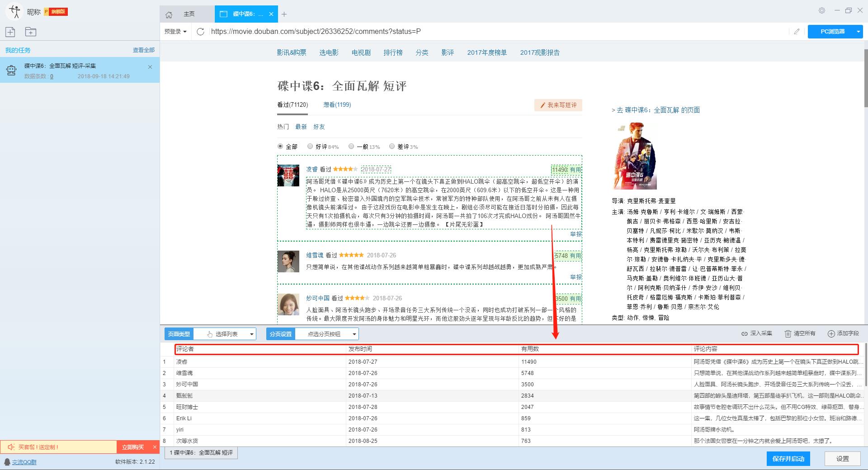868x470 pixels.
Task: Open the 交流QQ群 link
Action: (x=24, y=462)
